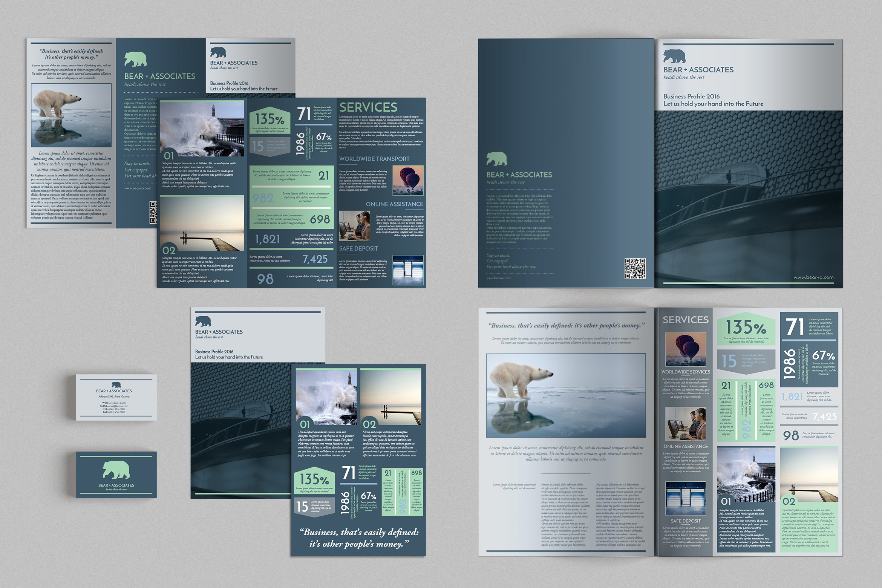Click www.bear+a.com link on trifold middle panel

138,188
